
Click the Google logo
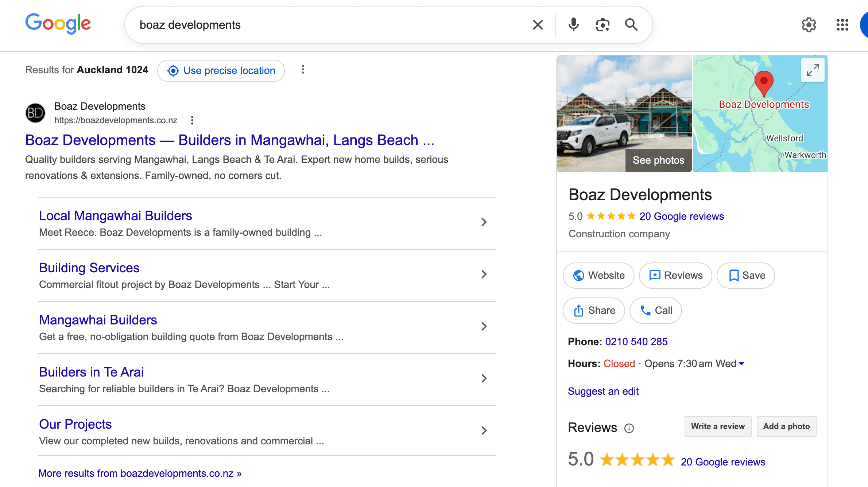[x=58, y=24]
